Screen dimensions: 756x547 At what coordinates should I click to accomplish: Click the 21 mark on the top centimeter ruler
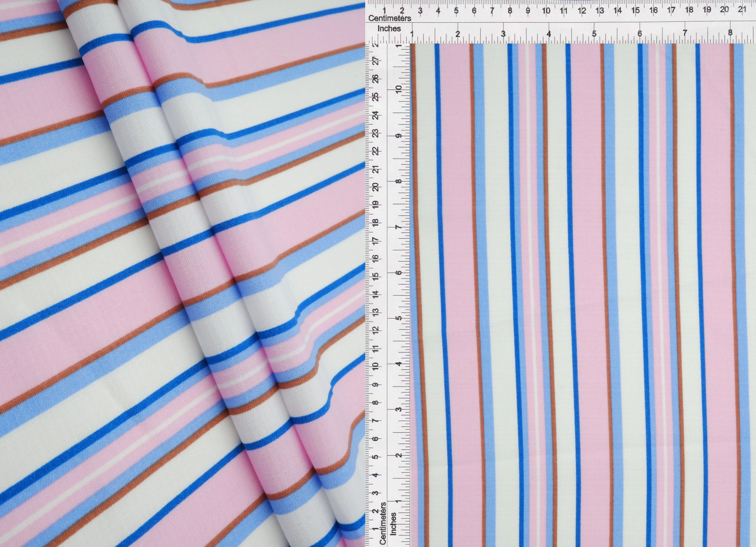pyautogui.click(x=742, y=9)
